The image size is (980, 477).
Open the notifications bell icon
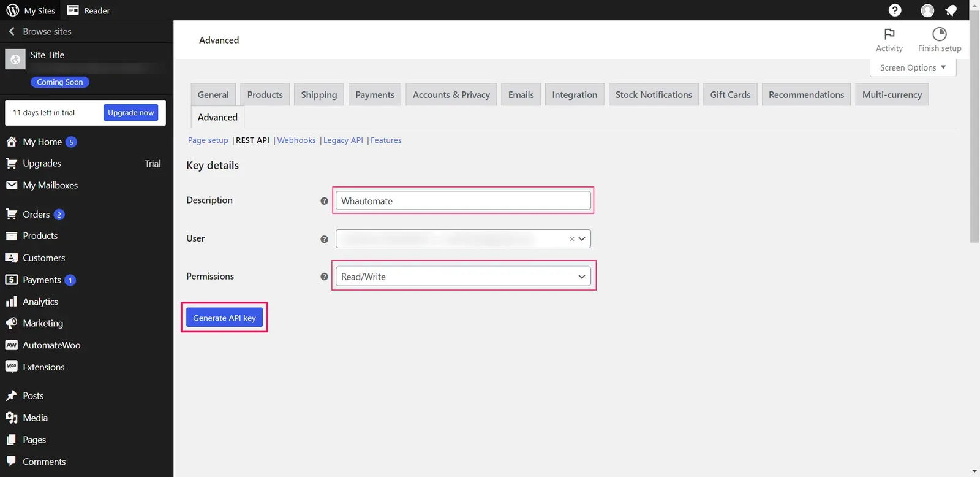pos(951,10)
